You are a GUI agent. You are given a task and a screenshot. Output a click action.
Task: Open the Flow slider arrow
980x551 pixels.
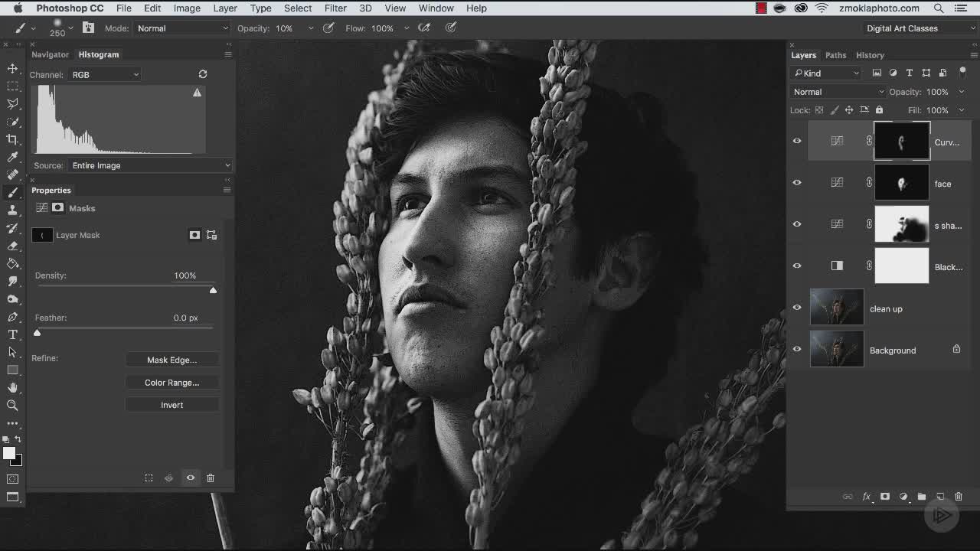pos(406,28)
